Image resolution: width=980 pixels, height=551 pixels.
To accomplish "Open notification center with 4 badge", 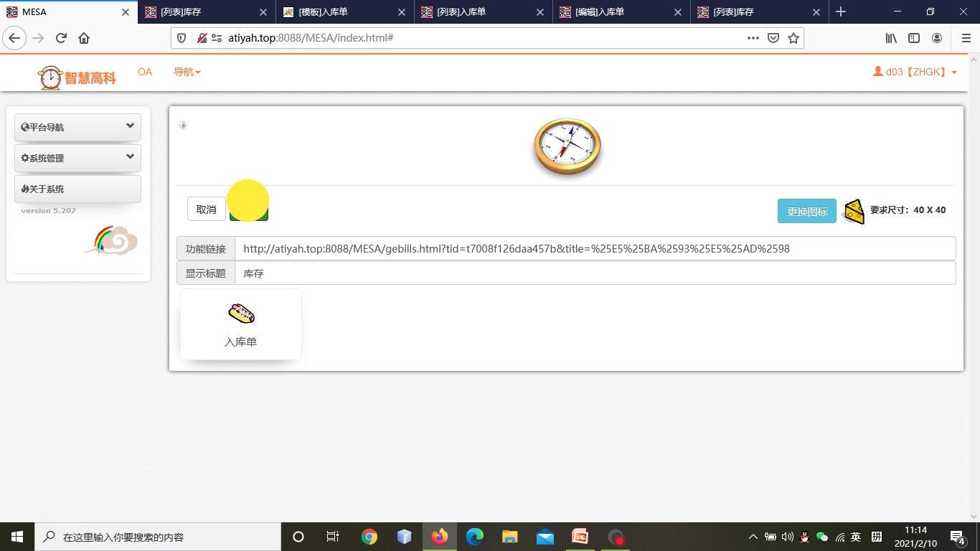I will click(957, 537).
